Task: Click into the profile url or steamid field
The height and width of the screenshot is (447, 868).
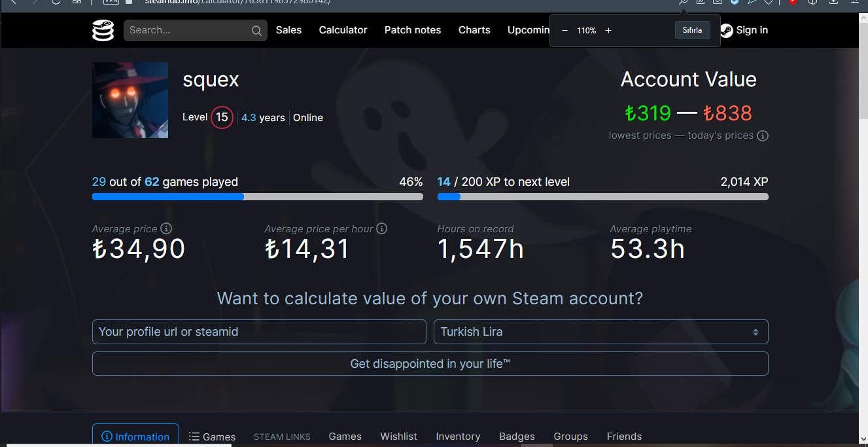Action: tap(259, 332)
